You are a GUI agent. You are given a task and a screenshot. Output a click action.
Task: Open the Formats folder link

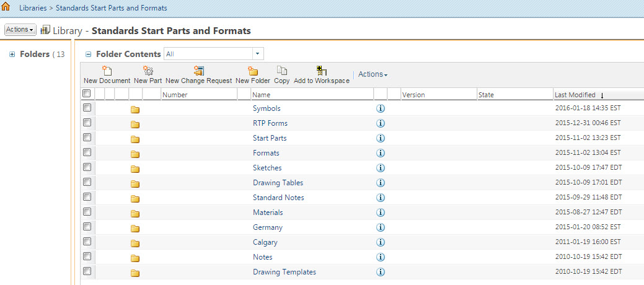click(266, 153)
